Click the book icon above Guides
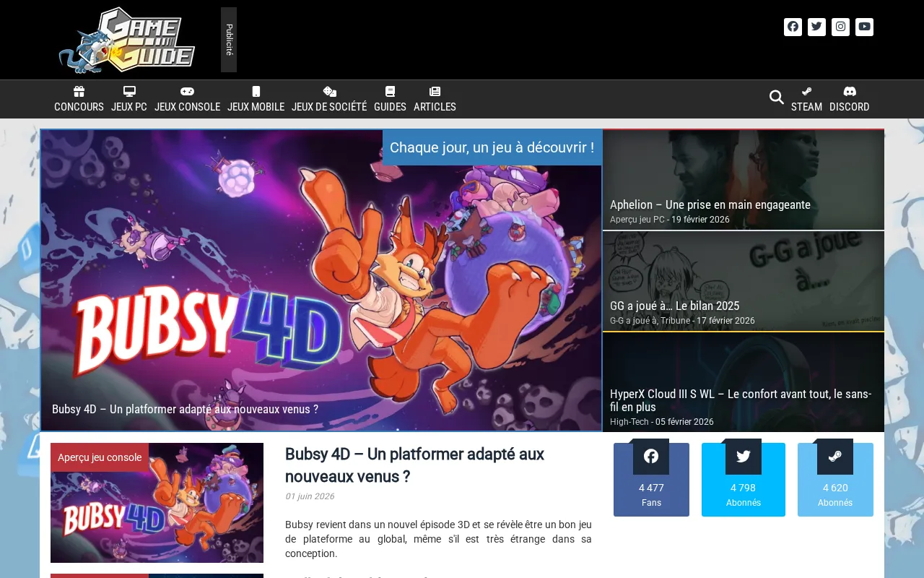Image resolution: width=924 pixels, height=578 pixels. [390, 92]
